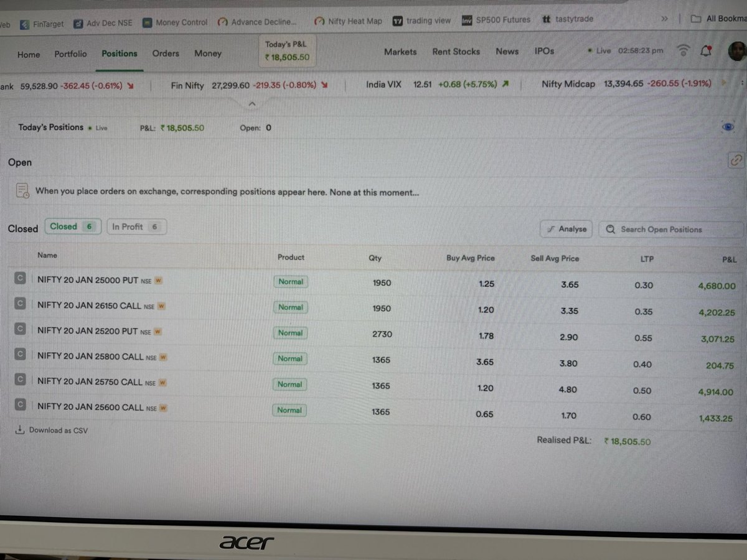Viewport: 747px width, 560px height.
Task: Open NIFTY 20 JAN 25800 CALL position
Action: pos(90,357)
